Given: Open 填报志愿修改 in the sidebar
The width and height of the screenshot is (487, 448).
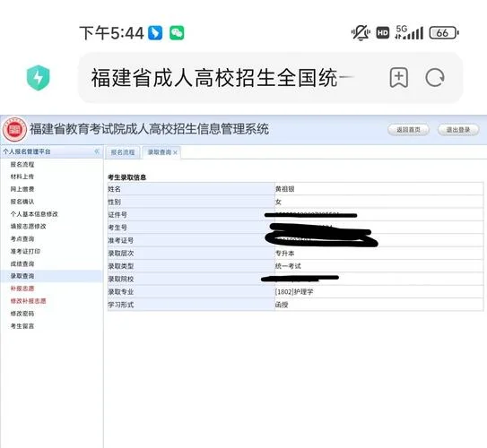Looking at the screenshot, I should [x=29, y=227].
